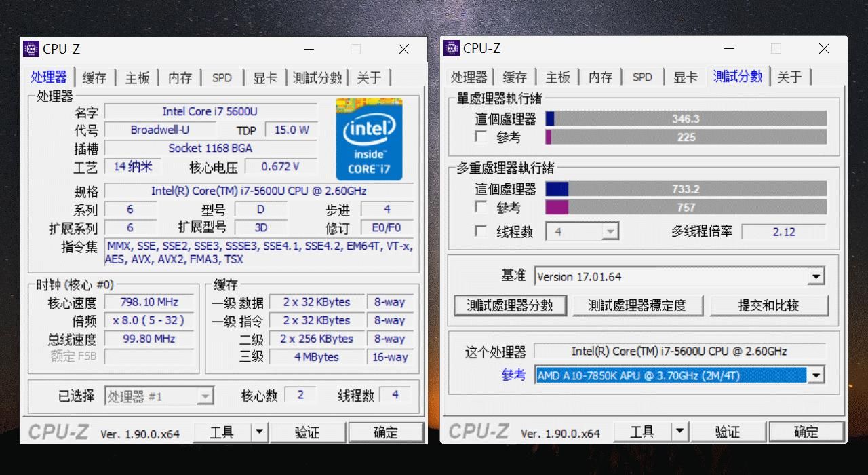The height and width of the screenshot is (475, 868).
Task: Open 工具 dropdown arrow in the right window
Action: click(x=679, y=432)
